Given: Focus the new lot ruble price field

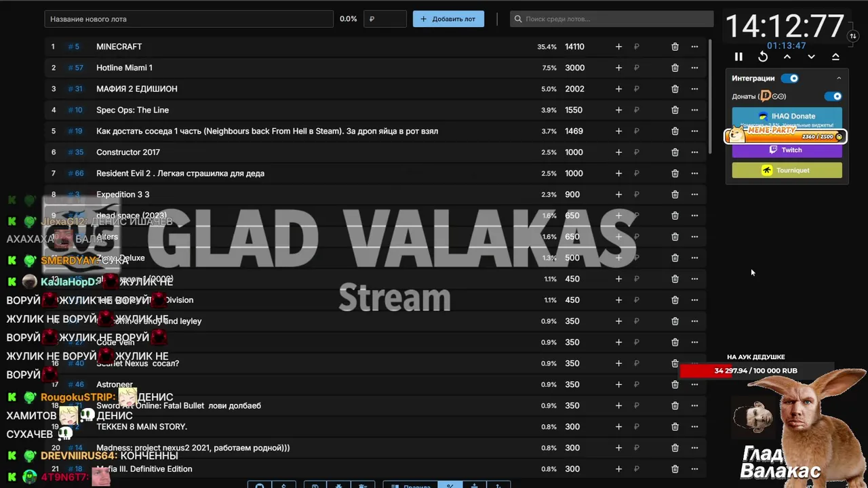Looking at the screenshot, I should 385,19.
